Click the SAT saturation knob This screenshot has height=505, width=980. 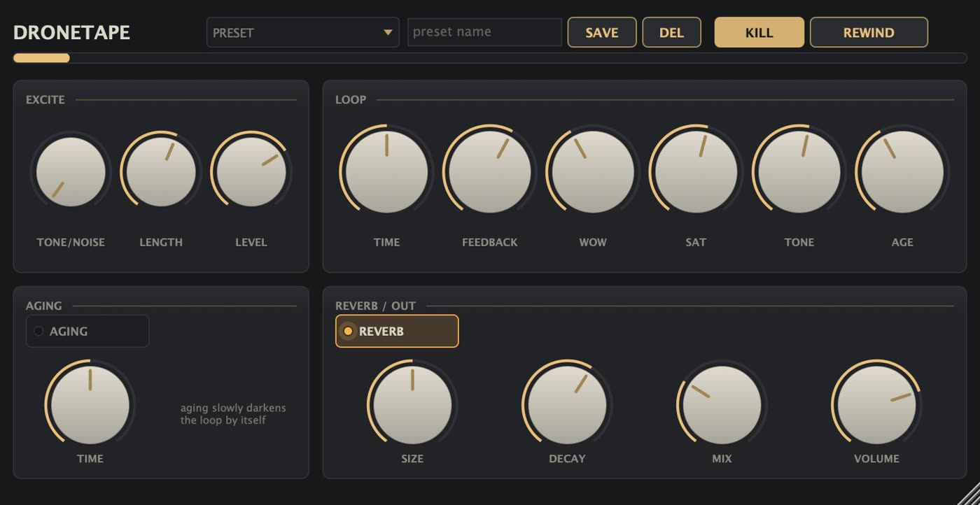click(696, 171)
